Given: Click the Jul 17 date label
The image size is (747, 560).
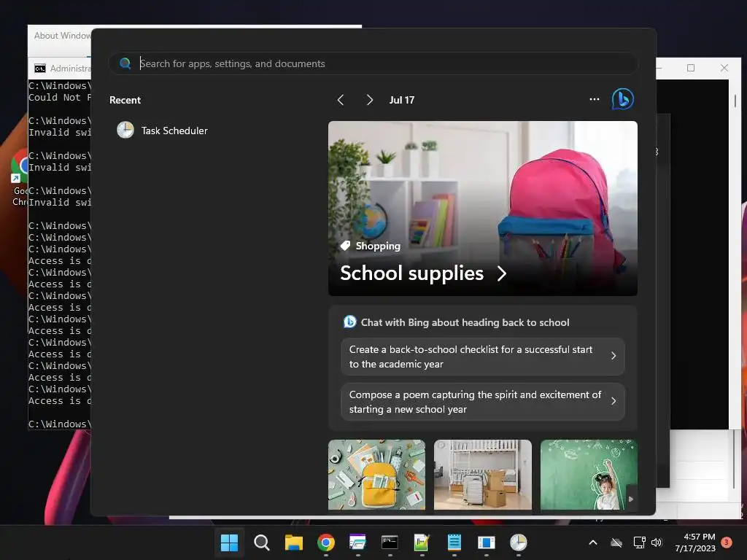Looking at the screenshot, I should (x=402, y=100).
